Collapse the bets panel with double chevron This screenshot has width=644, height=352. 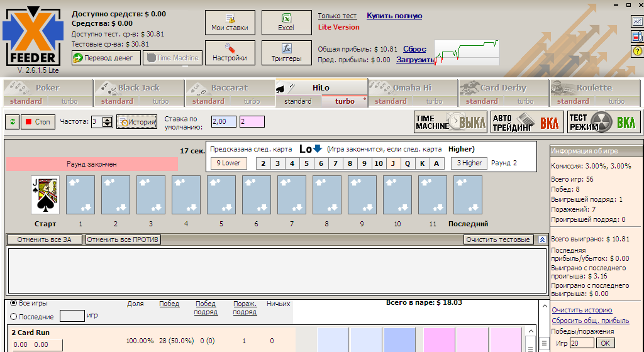point(542,239)
